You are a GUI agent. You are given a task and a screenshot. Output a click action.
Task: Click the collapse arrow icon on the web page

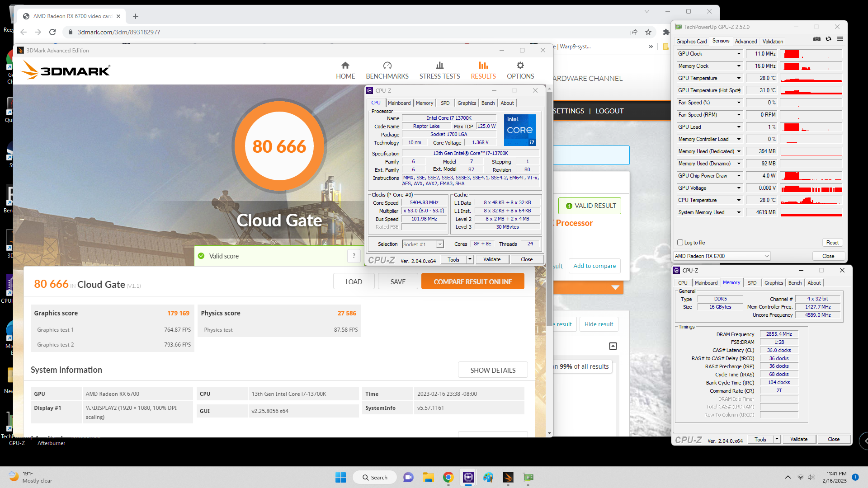click(613, 346)
